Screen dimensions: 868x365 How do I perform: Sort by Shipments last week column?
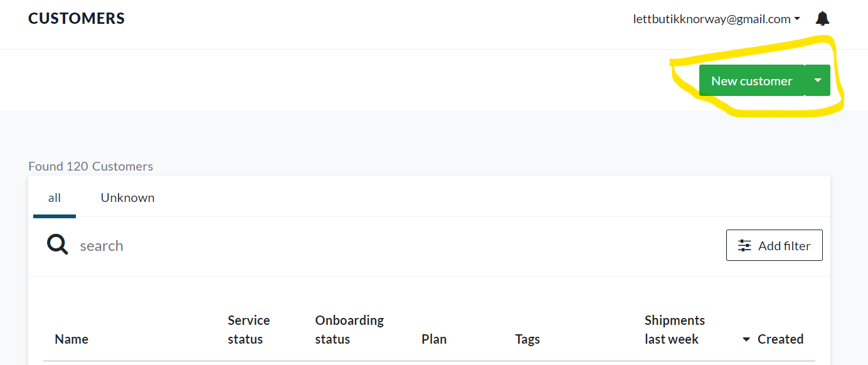pyautogui.click(x=674, y=330)
